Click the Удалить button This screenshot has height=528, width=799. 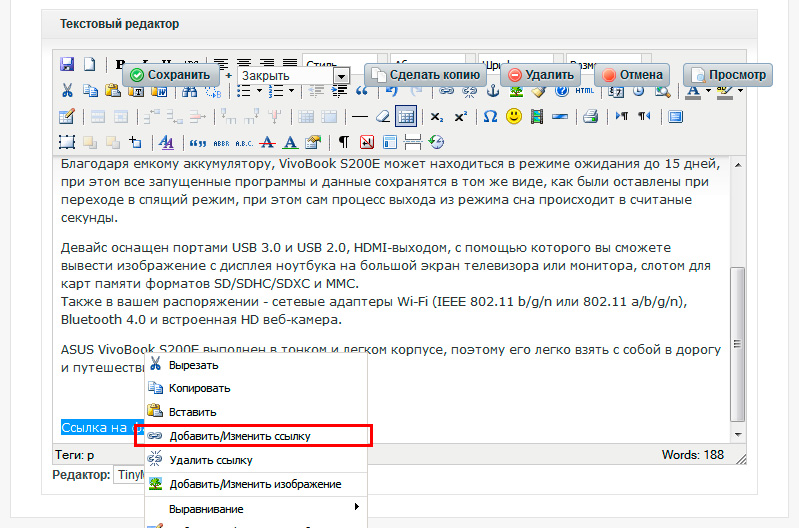pyautogui.click(x=541, y=75)
